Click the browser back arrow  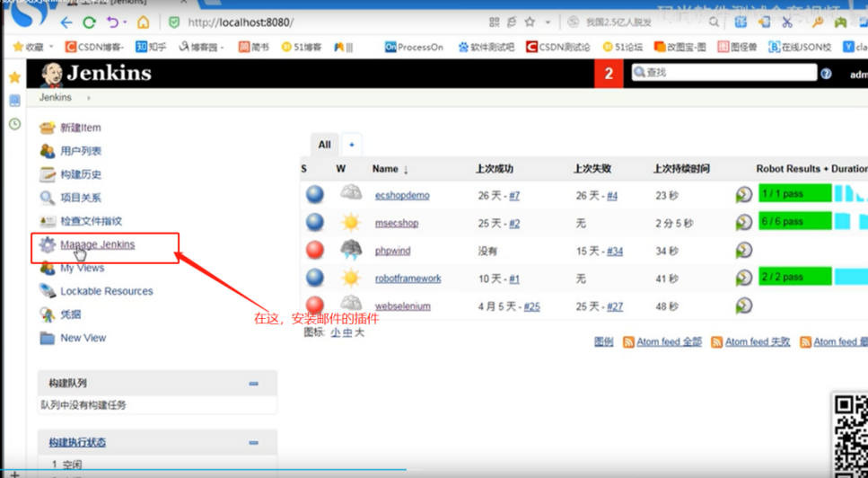click(x=66, y=22)
